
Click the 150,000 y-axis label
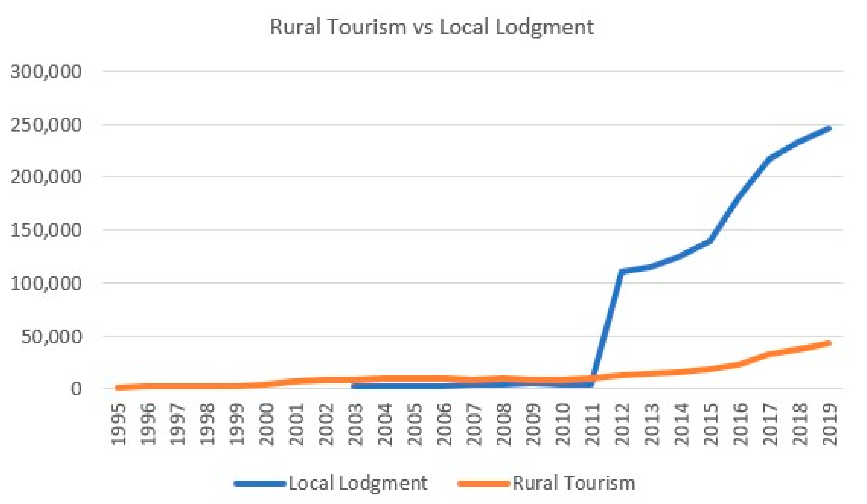pyautogui.click(x=46, y=230)
